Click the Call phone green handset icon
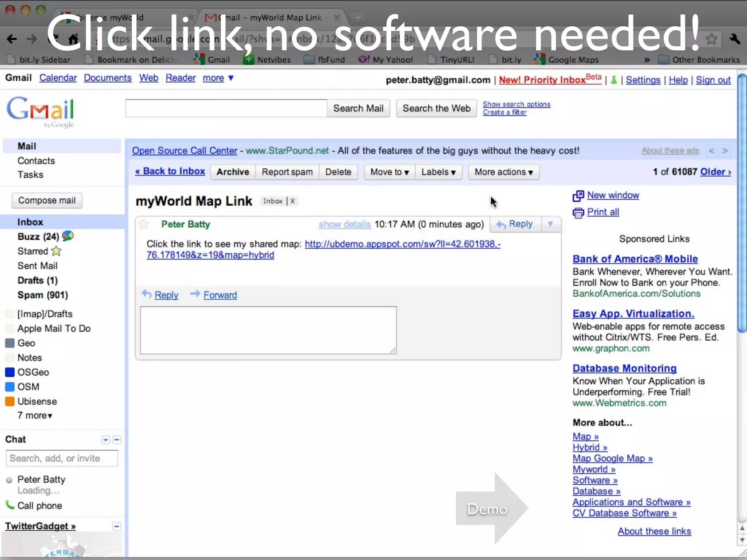 (9, 505)
